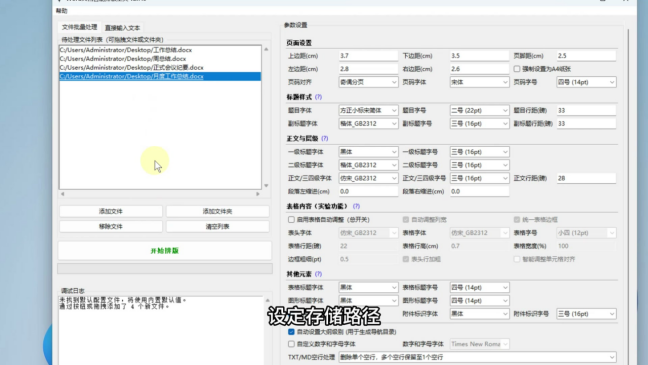Click the formatting progress bar
The height and width of the screenshot is (365, 648).
164,269
